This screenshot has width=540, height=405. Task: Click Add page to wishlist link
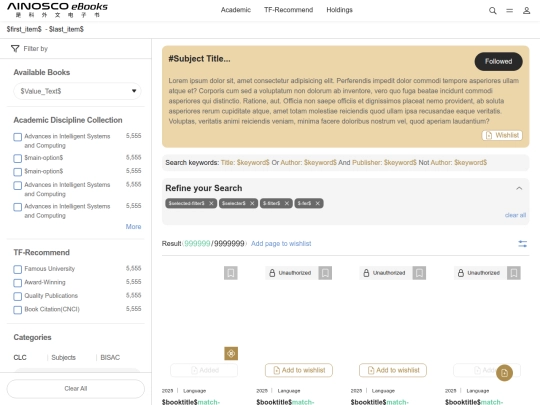[281, 244]
